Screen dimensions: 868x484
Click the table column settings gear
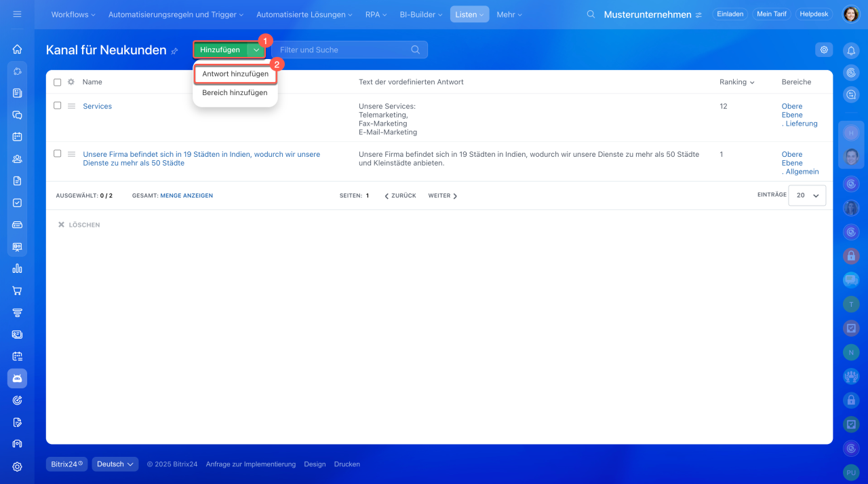[71, 82]
